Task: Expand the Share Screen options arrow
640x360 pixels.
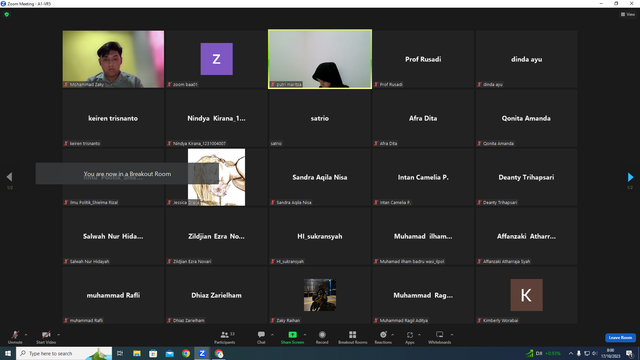Action: [x=305, y=335]
